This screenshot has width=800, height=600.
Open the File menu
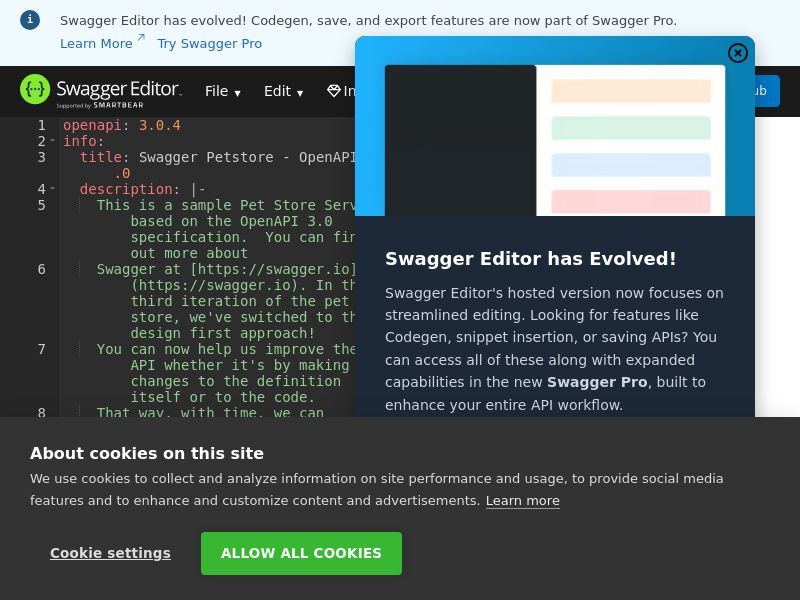pos(221,91)
